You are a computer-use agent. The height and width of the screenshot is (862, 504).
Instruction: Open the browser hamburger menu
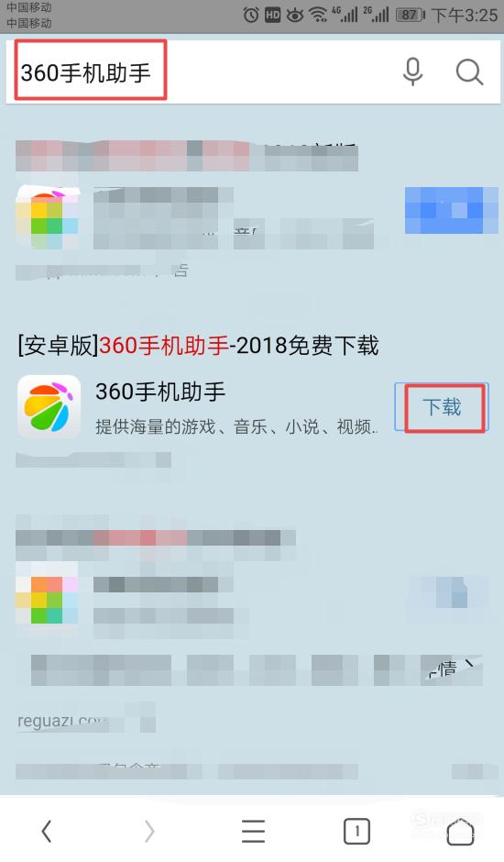coord(253,831)
